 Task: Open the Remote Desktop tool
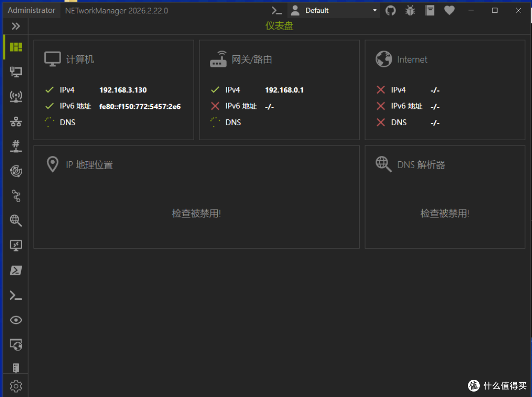point(16,245)
